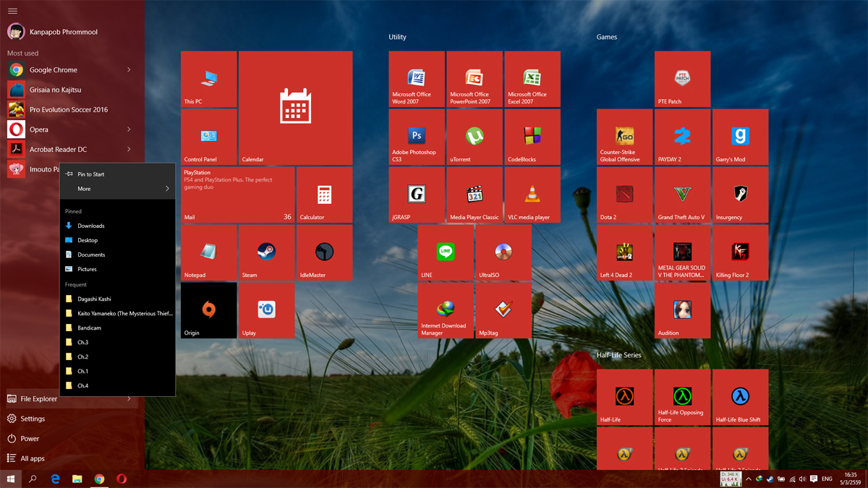Open Dota 2 game tile
This screenshot has height=488, width=868.
pyautogui.click(x=624, y=194)
